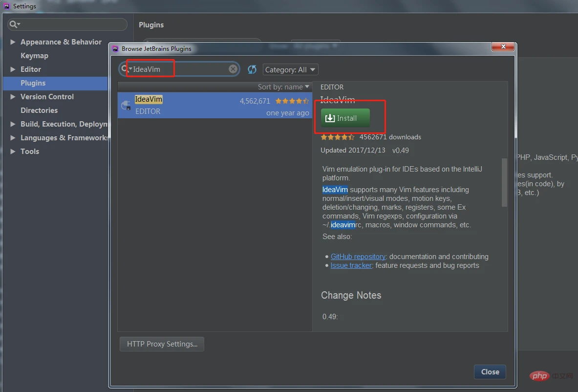Open HTTP Proxy Settings
This screenshot has width=578, height=392.
point(162,344)
